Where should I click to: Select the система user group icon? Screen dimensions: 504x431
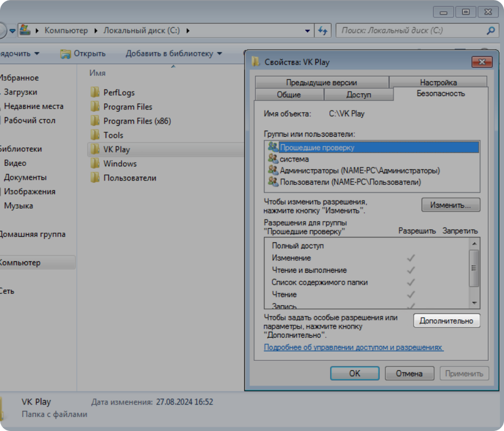[273, 159]
